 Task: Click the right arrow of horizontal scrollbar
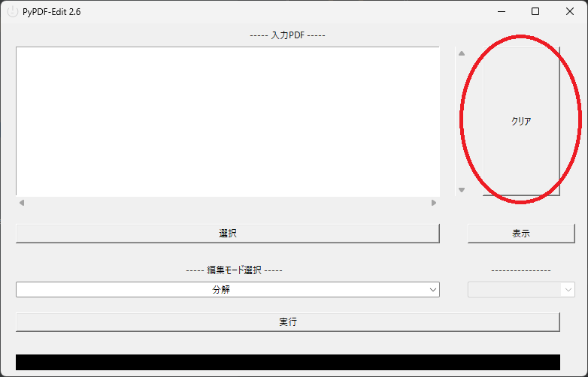pyautogui.click(x=434, y=203)
